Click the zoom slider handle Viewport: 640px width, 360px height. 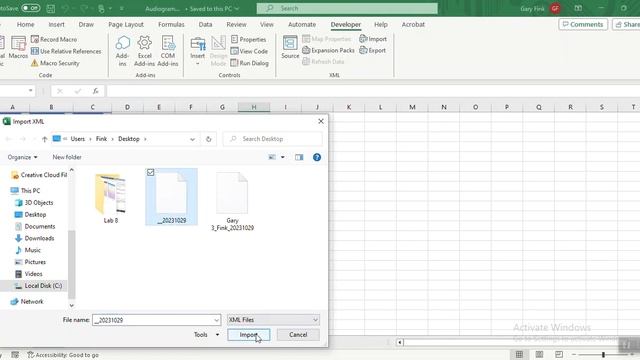pyautogui.click(x=603, y=354)
